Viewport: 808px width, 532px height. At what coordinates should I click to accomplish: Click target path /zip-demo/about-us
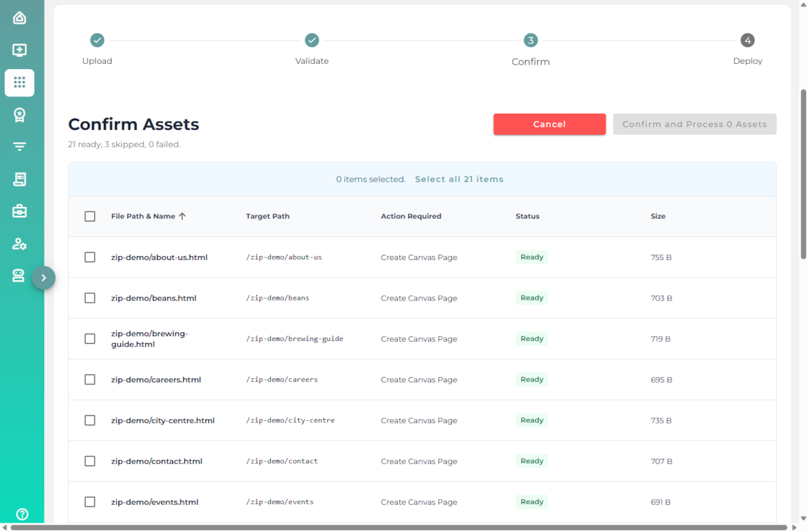pyautogui.click(x=284, y=257)
